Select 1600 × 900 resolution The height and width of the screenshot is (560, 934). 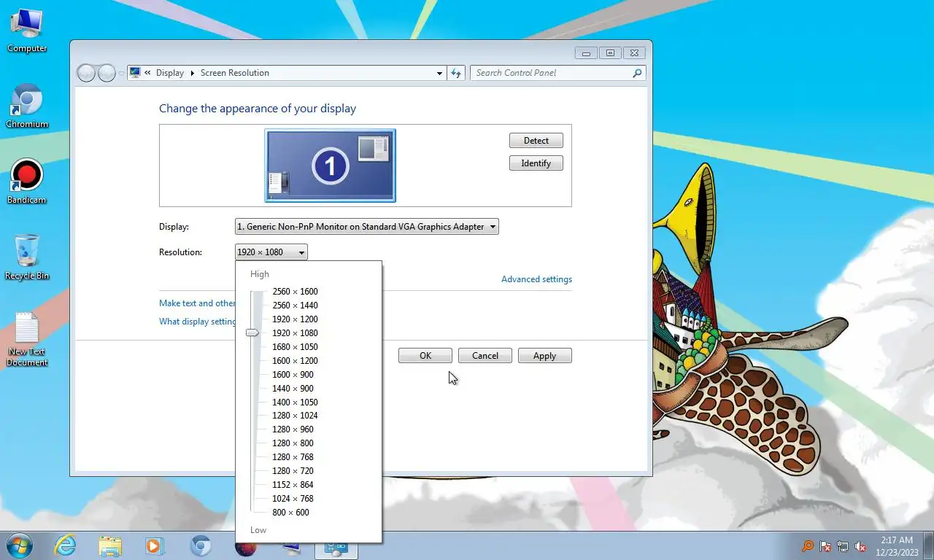(293, 375)
